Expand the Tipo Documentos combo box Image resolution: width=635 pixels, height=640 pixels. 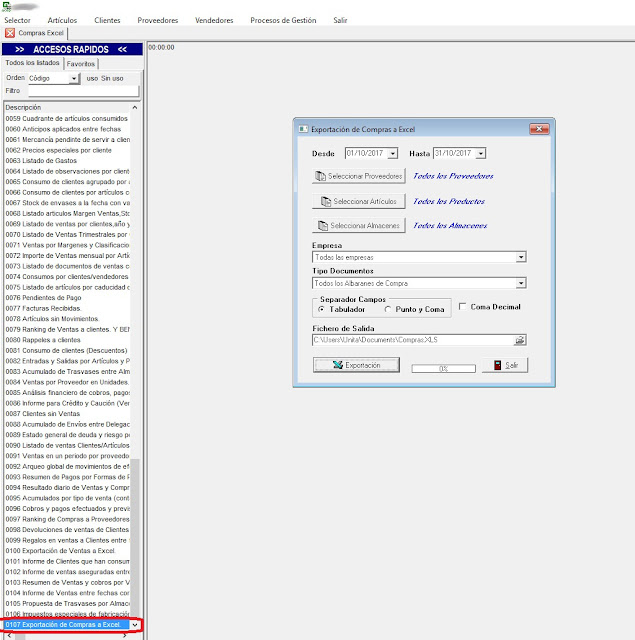pyautogui.click(x=521, y=283)
